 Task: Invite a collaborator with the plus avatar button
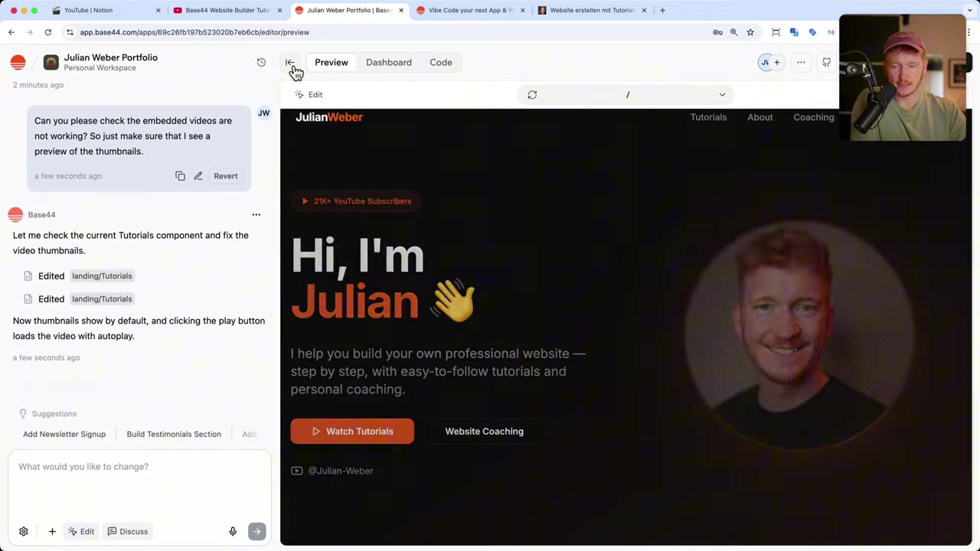pos(776,63)
